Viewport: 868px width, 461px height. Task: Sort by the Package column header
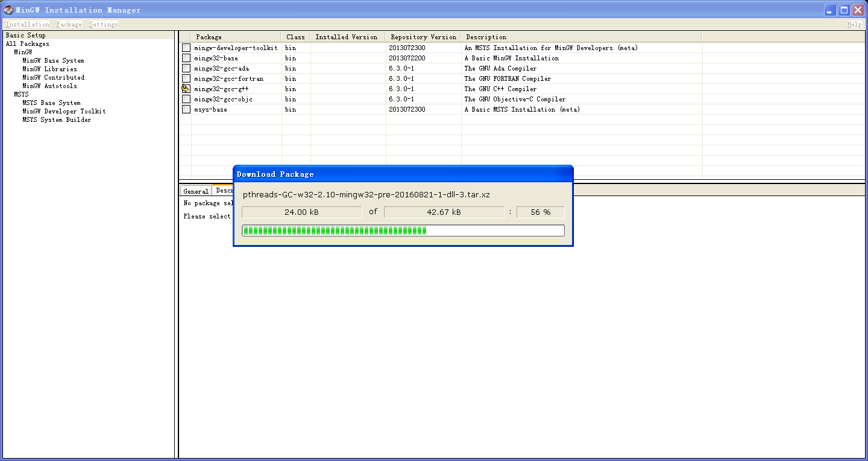[x=236, y=37]
